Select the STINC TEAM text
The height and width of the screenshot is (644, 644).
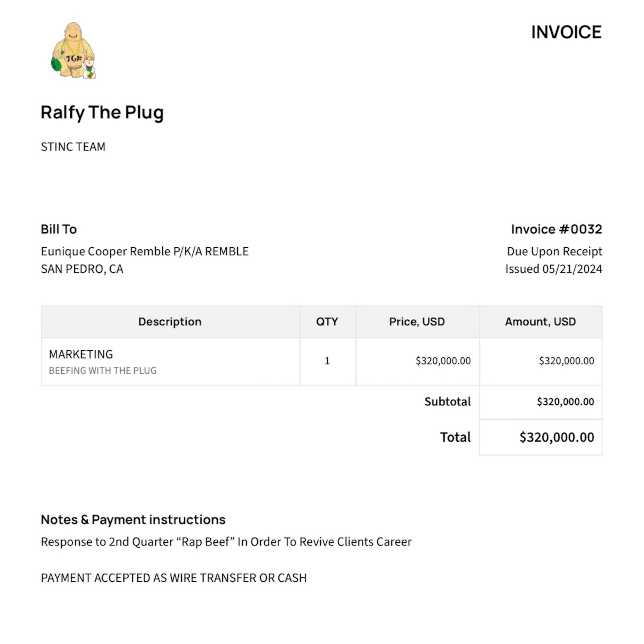point(73,147)
